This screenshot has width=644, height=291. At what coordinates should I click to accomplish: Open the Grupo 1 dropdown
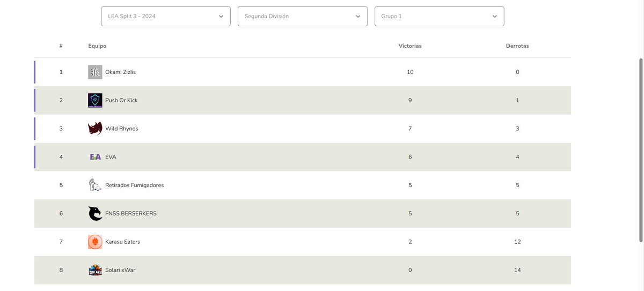pos(440,16)
